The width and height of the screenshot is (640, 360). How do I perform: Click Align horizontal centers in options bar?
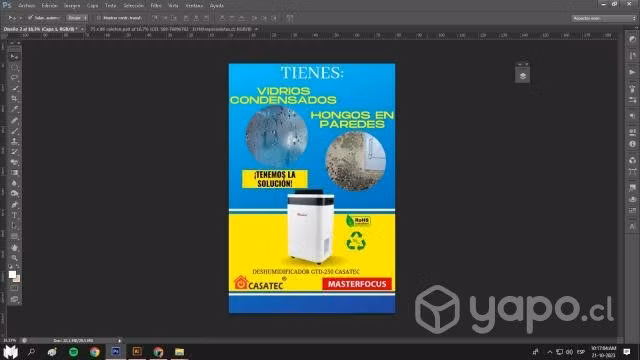coord(196,18)
